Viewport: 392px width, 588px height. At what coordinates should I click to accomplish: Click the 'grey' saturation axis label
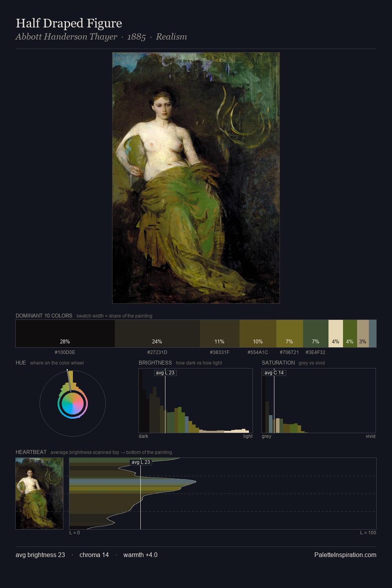tap(267, 436)
